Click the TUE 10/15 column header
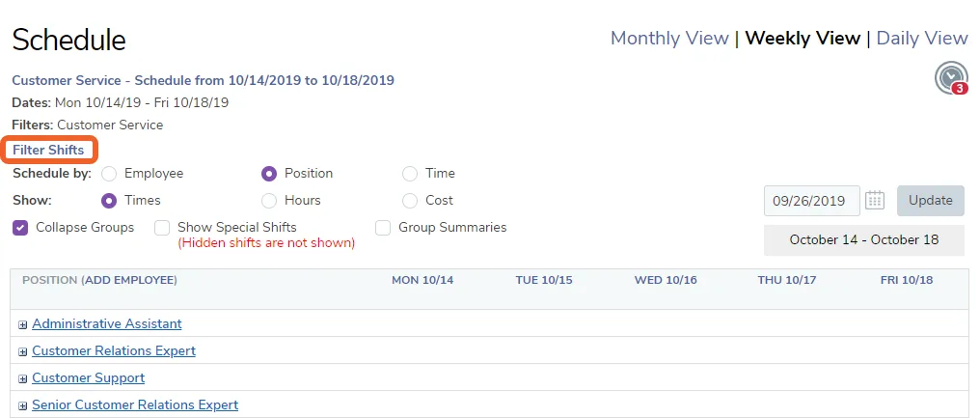Screen dimensions: 980x418 tap(544, 280)
